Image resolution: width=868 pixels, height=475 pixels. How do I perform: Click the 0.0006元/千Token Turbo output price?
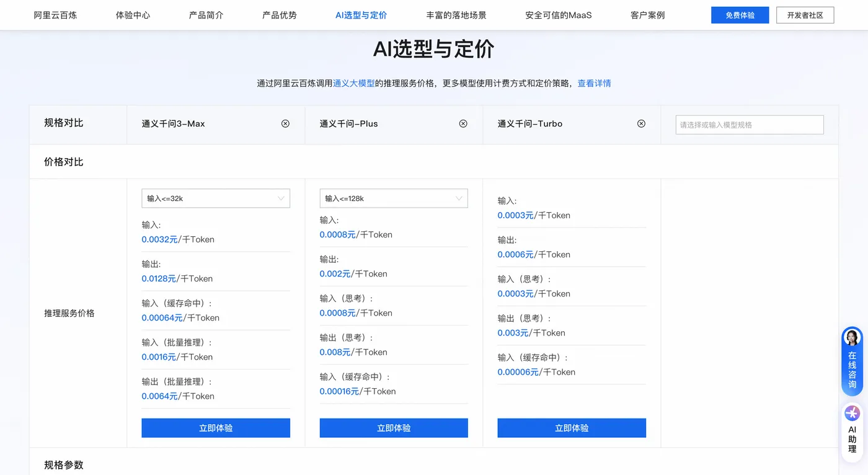[x=534, y=254]
